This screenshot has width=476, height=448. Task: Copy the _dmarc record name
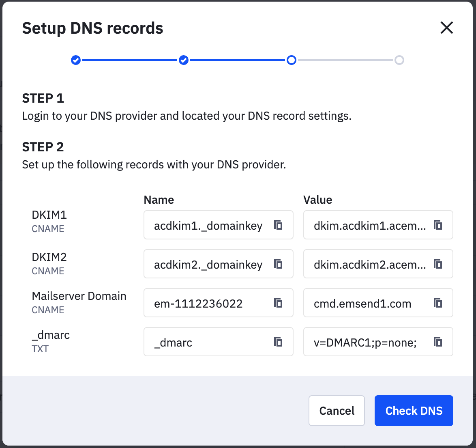279,342
